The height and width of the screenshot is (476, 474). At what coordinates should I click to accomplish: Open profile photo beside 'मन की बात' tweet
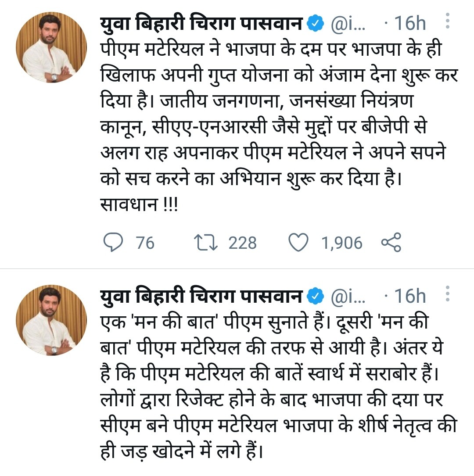pos(51,321)
